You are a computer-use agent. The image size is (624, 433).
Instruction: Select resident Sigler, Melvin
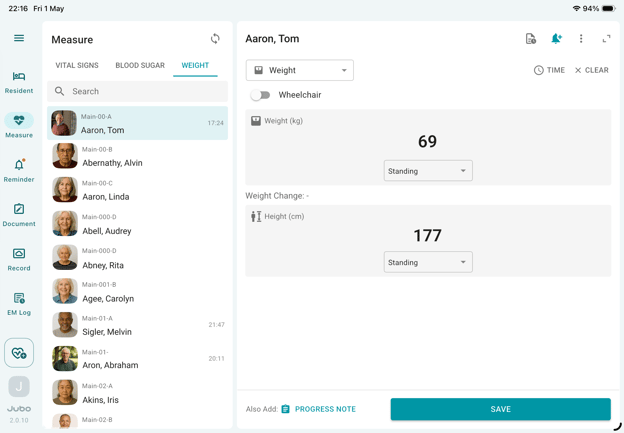pos(137,325)
